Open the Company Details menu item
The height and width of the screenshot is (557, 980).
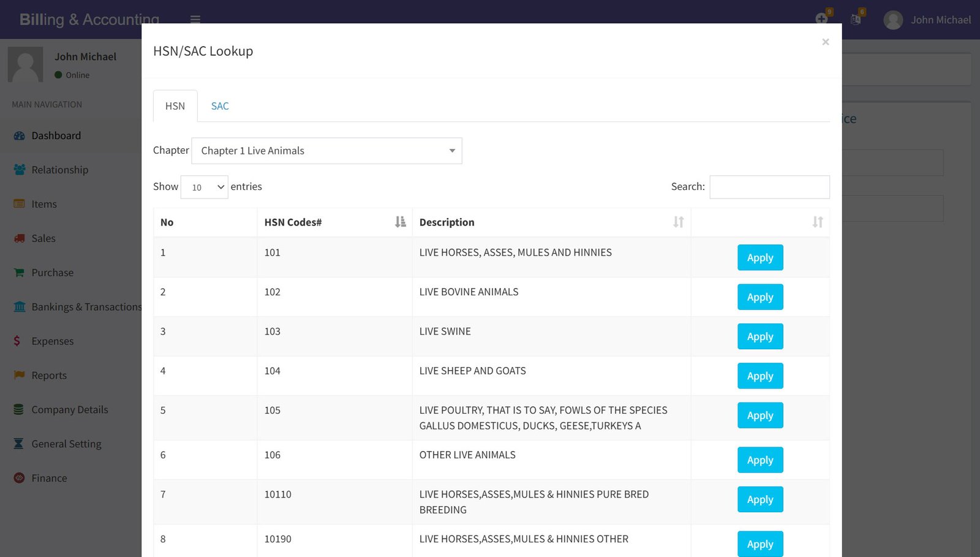pos(71,410)
